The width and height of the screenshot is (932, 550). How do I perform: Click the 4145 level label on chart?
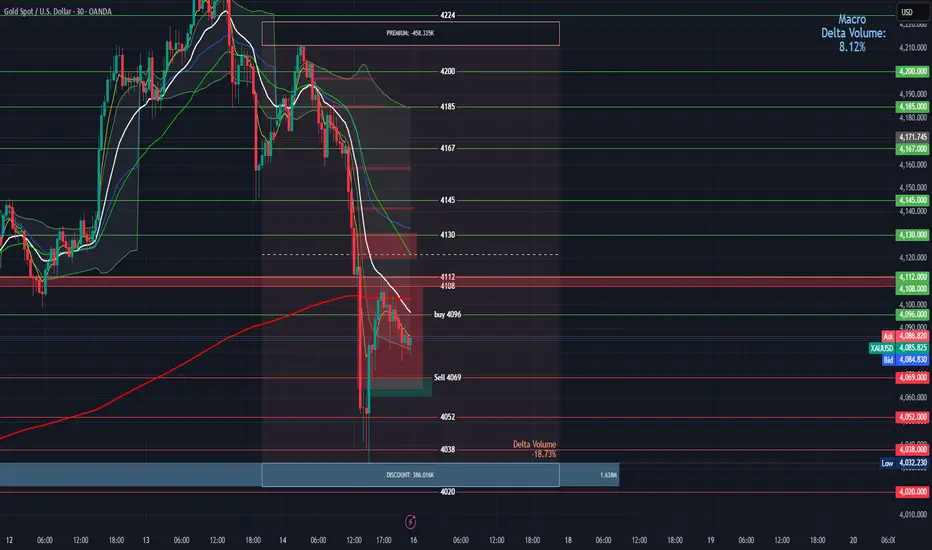448,200
